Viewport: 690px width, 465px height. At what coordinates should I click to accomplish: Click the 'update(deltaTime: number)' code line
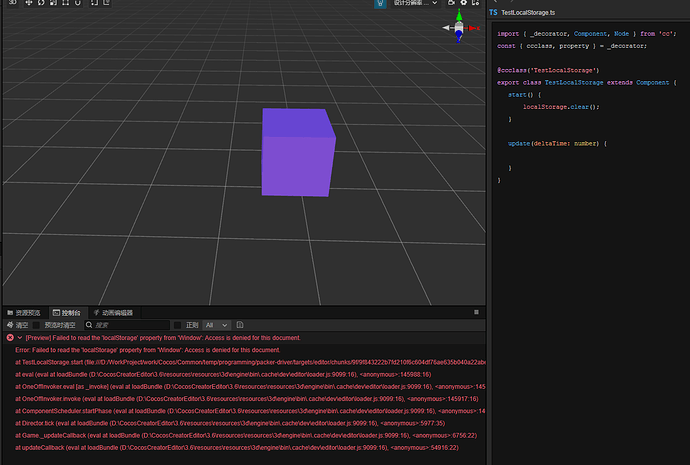(x=558, y=144)
